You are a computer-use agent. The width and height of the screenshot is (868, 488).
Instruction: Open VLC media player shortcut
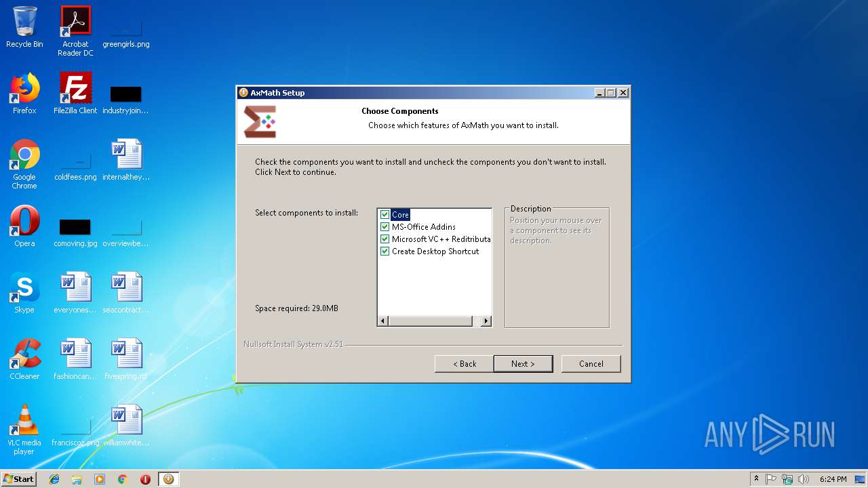pos(24,430)
